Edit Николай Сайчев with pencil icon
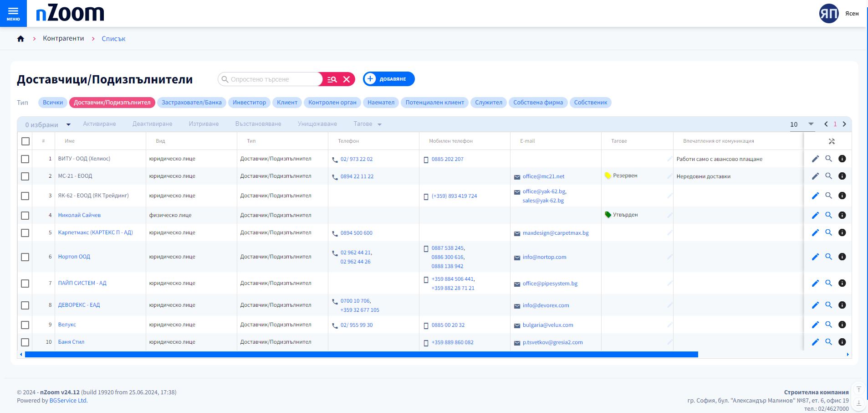This screenshot has height=413, width=868. point(815,215)
